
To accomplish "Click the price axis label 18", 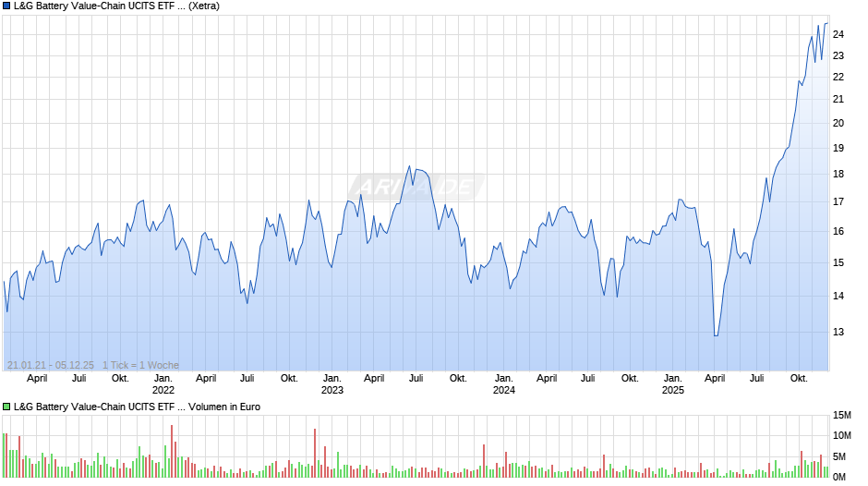I will (x=838, y=174).
